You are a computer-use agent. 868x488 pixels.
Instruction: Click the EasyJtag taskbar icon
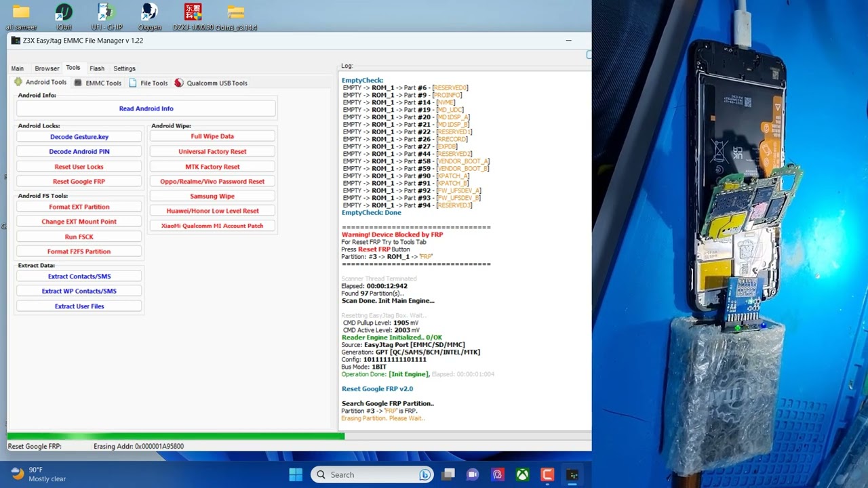coord(572,474)
